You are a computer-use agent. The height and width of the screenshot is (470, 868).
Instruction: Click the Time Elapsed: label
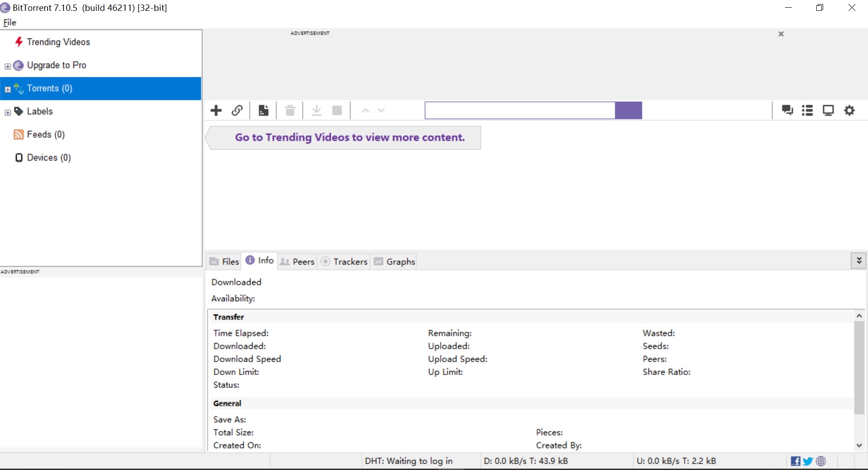241,333
